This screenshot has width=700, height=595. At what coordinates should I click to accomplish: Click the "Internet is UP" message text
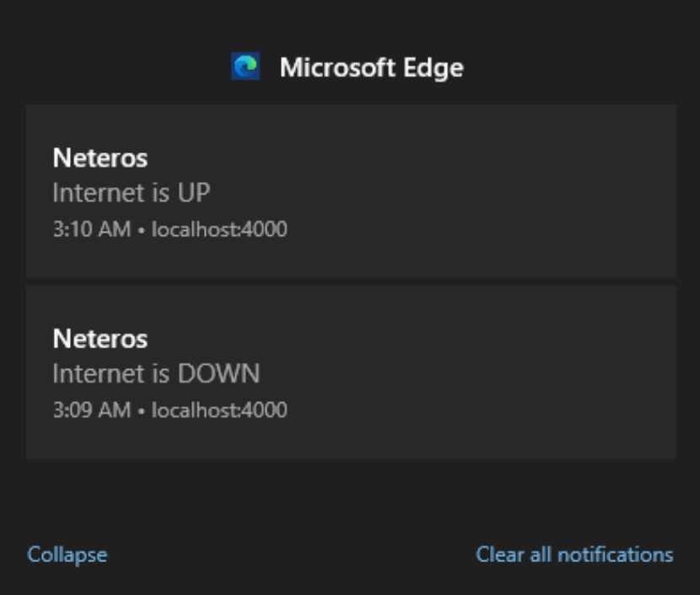point(132,193)
